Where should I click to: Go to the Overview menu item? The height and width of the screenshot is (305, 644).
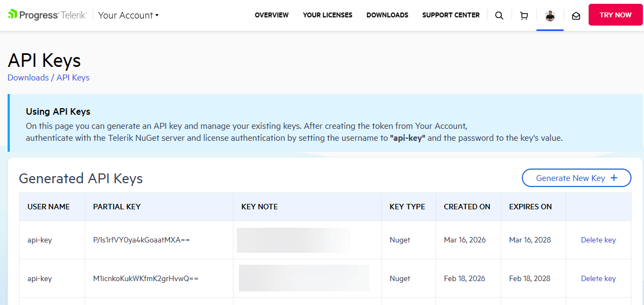(272, 15)
